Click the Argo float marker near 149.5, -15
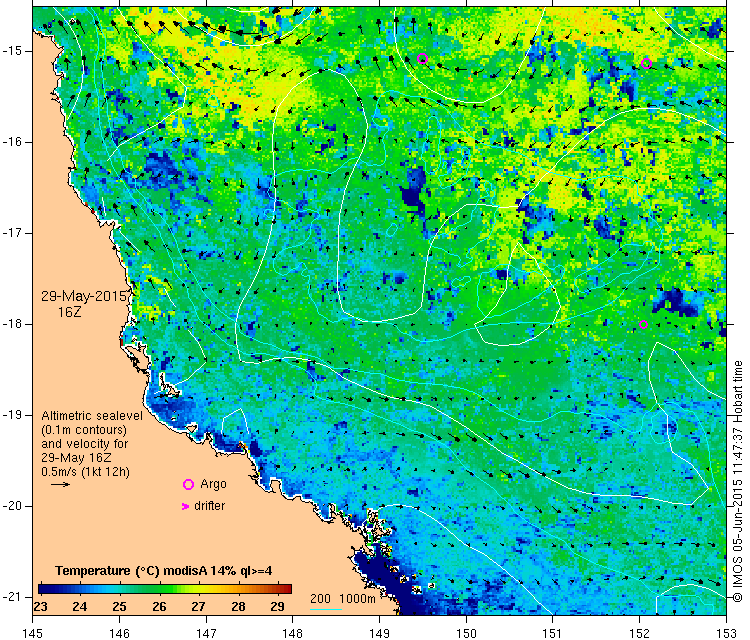Image resolution: width=750 pixels, height=640 pixels. (x=422, y=59)
